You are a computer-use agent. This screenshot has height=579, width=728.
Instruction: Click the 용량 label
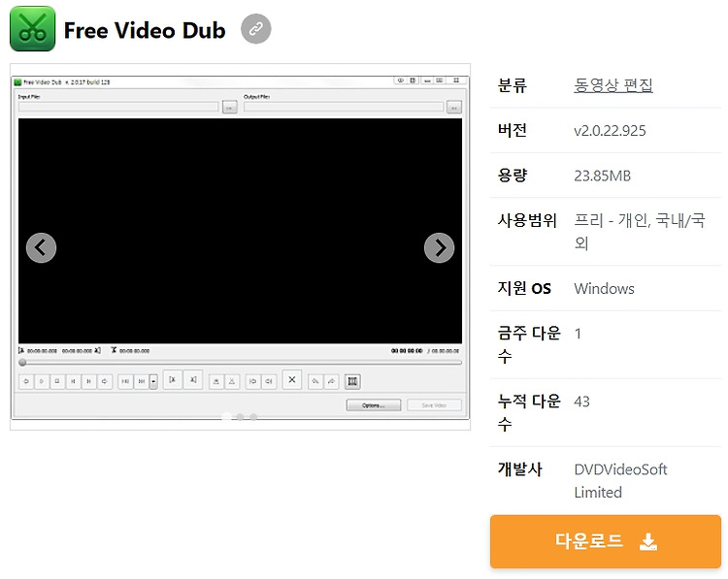click(513, 176)
